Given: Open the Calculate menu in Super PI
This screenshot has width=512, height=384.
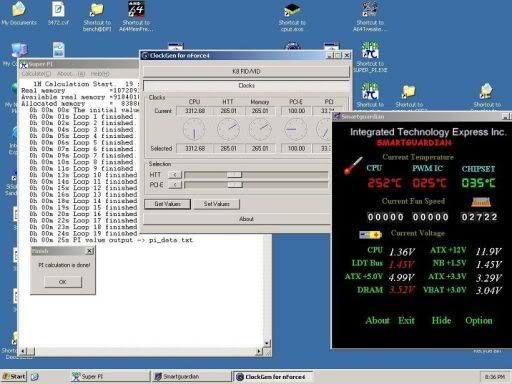Looking at the screenshot, I should point(36,74).
